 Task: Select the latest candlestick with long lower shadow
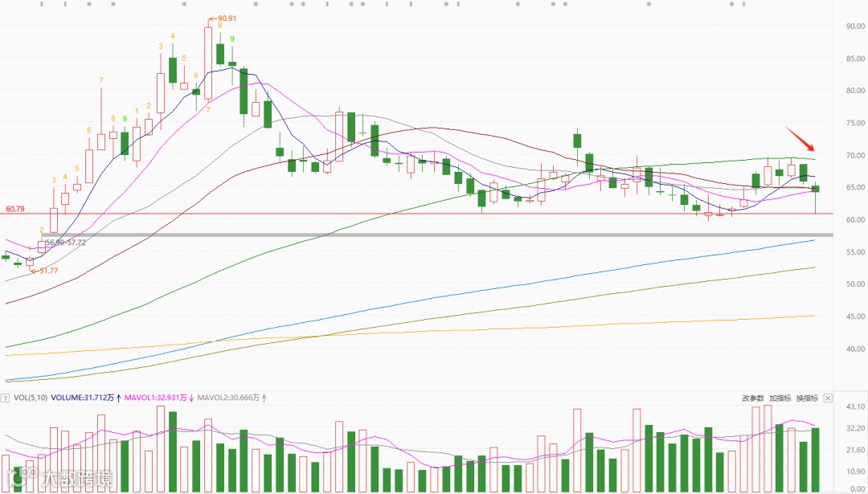(x=816, y=198)
